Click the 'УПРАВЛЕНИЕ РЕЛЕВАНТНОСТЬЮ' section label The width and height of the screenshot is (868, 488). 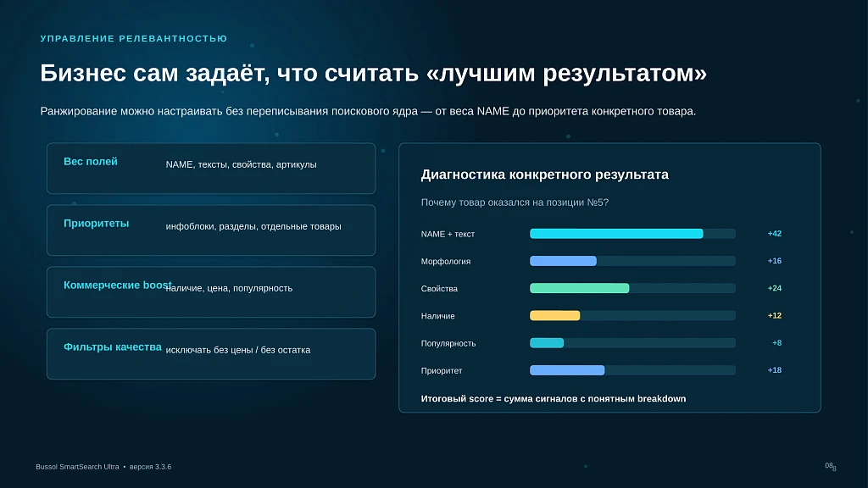133,39
